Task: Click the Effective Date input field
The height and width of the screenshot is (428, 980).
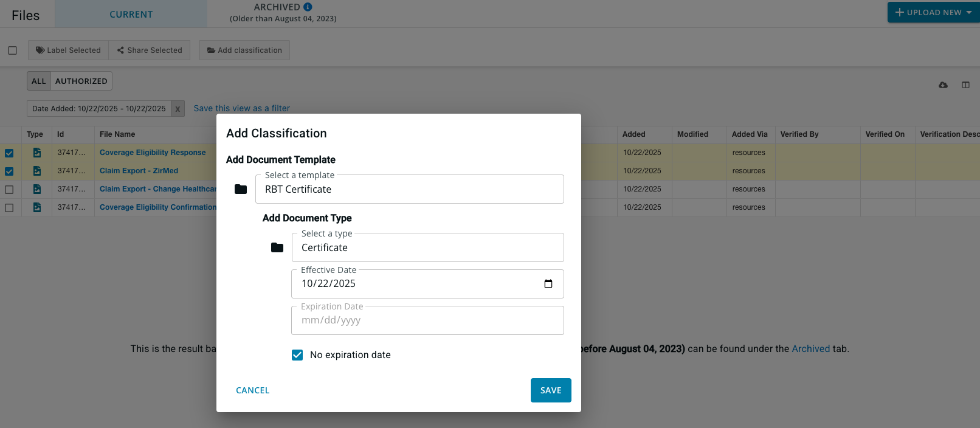Action: [x=428, y=284]
